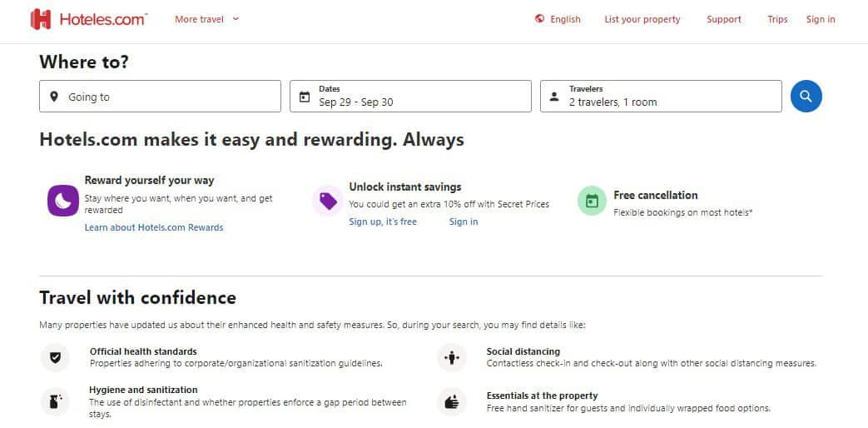Click the shield Official health standards icon
This screenshot has height=428, width=868.
[x=55, y=358]
